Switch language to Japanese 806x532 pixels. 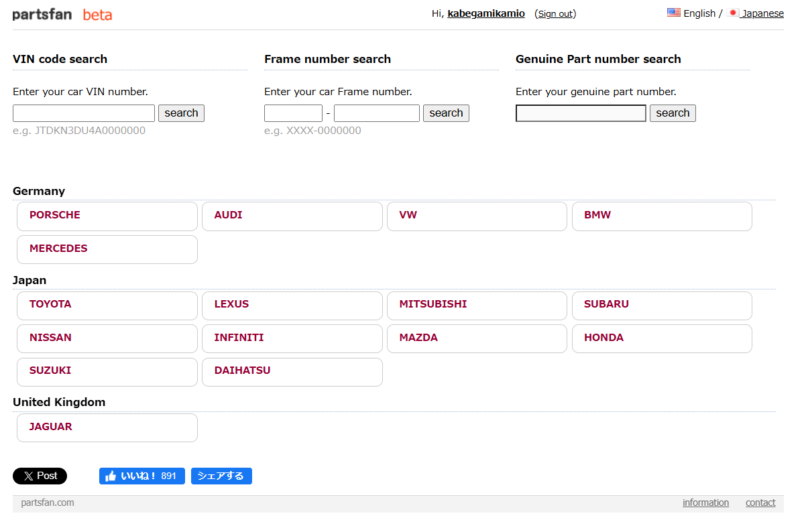tap(762, 13)
